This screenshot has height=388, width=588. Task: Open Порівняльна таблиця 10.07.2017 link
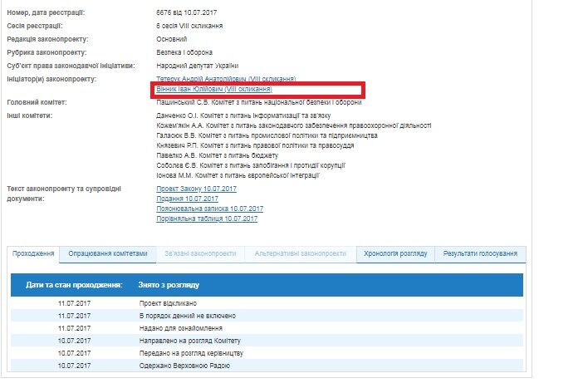pos(207,219)
